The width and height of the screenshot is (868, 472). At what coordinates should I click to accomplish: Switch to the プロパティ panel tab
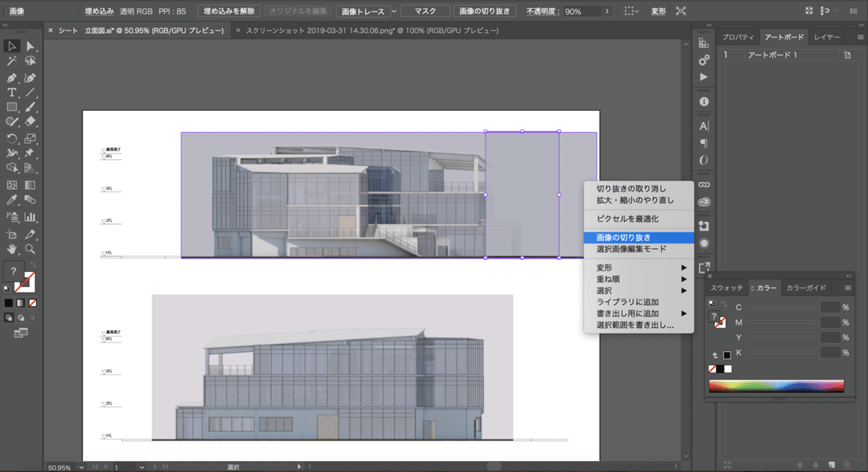[x=738, y=37]
